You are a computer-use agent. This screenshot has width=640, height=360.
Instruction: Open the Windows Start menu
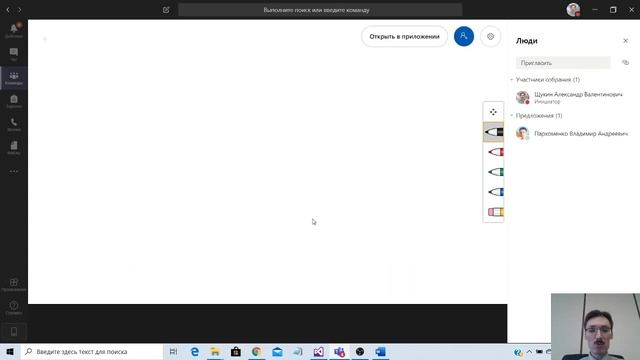click(10, 351)
